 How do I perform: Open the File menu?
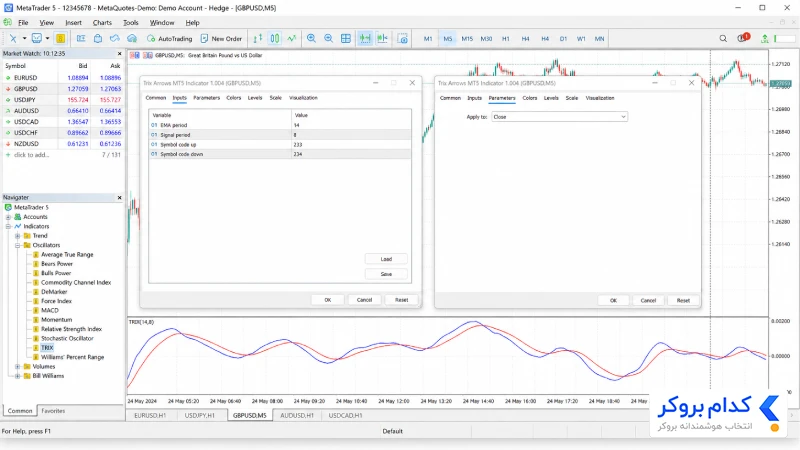pos(23,22)
